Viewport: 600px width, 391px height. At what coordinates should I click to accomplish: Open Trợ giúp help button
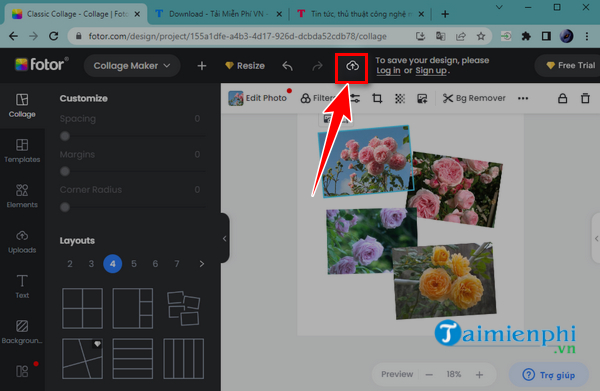[x=548, y=375]
